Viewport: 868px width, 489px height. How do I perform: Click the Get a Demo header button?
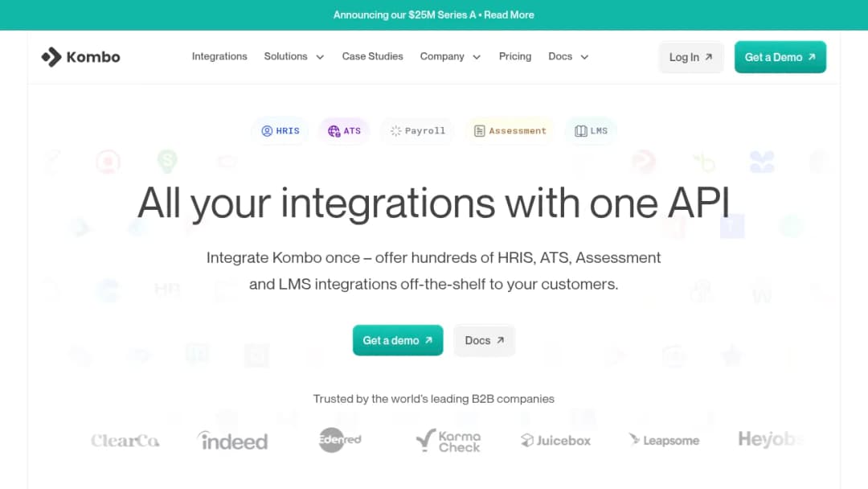780,57
